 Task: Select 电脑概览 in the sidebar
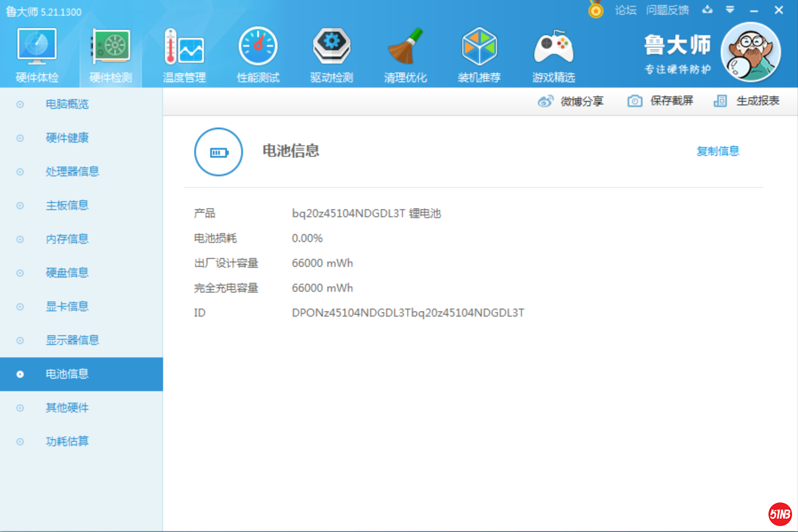pyautogui.click(x=67, y=104)
